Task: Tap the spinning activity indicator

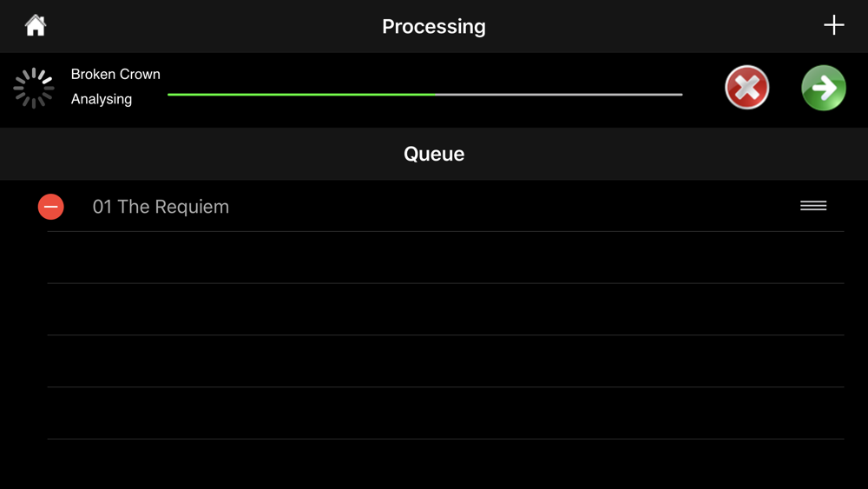Action: click(34, 88)
